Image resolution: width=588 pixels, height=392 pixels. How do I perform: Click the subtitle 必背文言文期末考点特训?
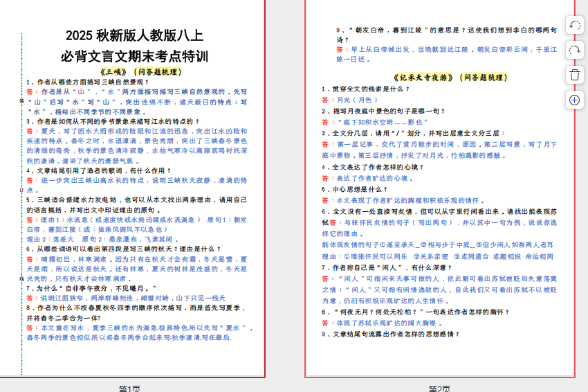tap(134, 56)
